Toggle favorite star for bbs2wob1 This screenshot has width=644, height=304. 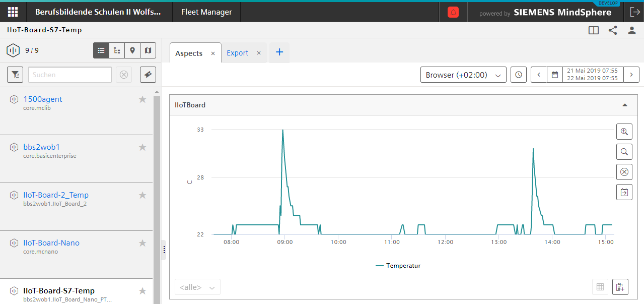tap(142, 147)
